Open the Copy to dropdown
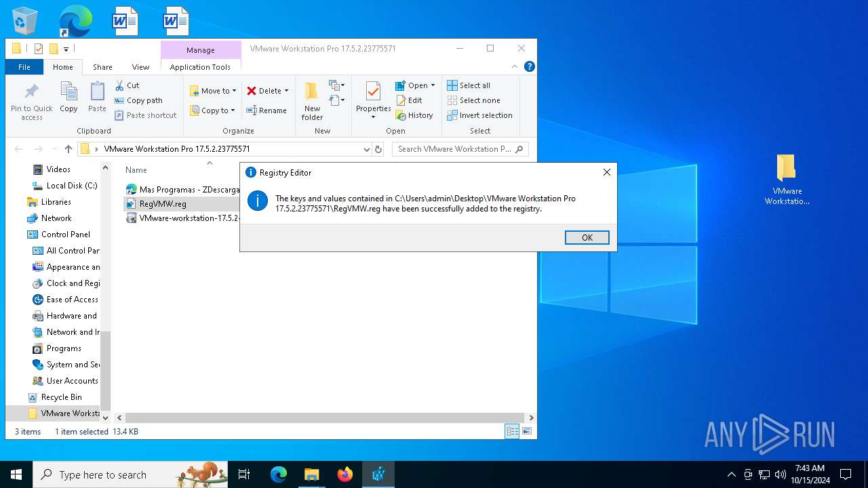This screenshot has width=868, height=488. (x=212, y=110)
